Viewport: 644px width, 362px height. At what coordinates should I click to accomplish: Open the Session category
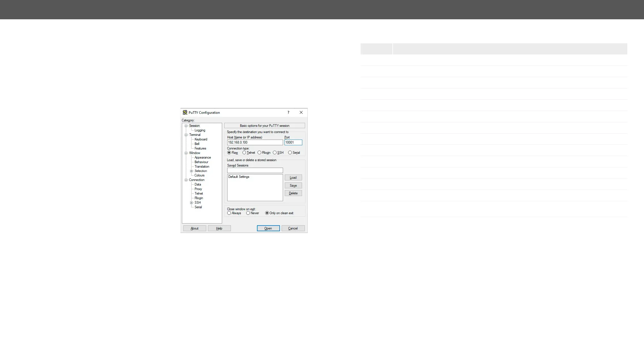point(194,126)
